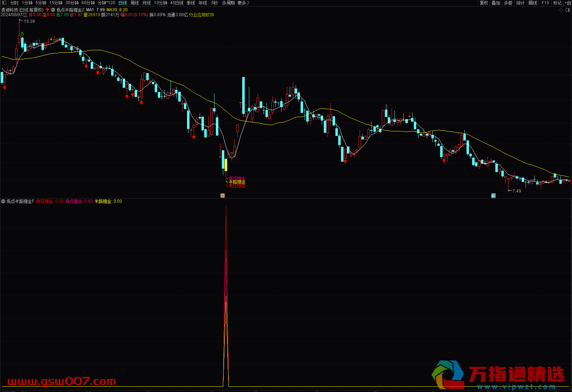The image size is (572, 392).
Task: Click the spike peak in the sub-chart
Action: click(x=226, y=206)
